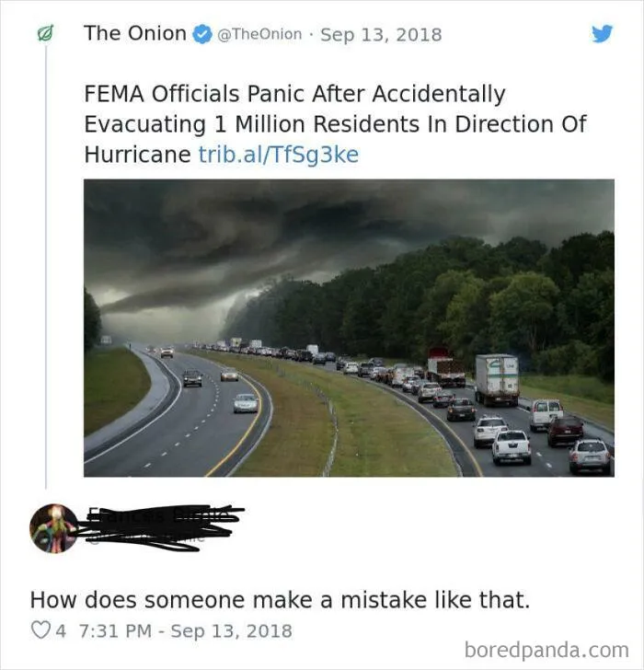This screenshot has height=670, width=644.
Task: Open the Sep 13, 2018 tweet date
Action: point(381,35)
